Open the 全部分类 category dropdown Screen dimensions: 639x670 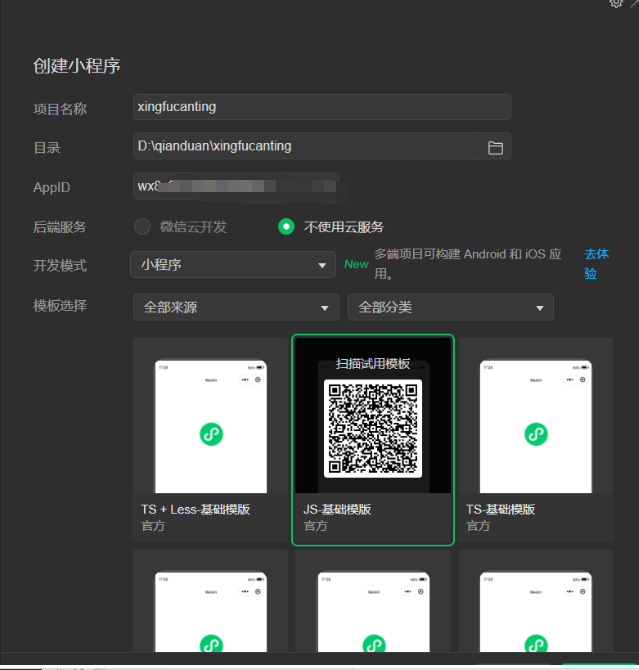pyautogui.click(x=451, y=307)
